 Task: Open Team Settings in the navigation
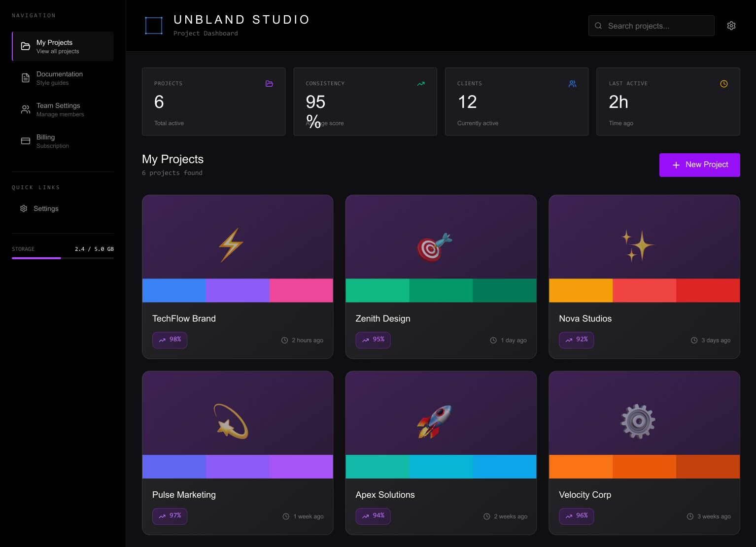[x=63, y=109]
